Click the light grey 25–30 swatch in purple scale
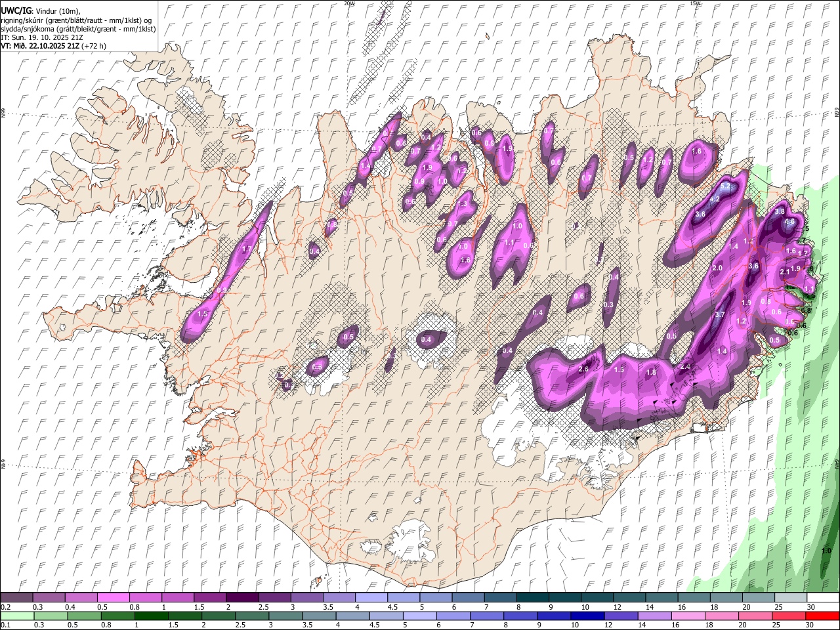Viewport: 840px width, 630px height. [x=790, y=598]
